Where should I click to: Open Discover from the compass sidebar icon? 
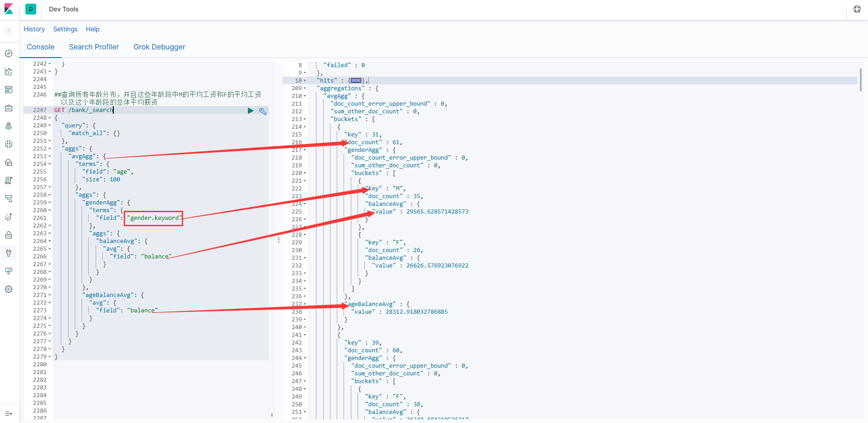click(x=9, y=53)
